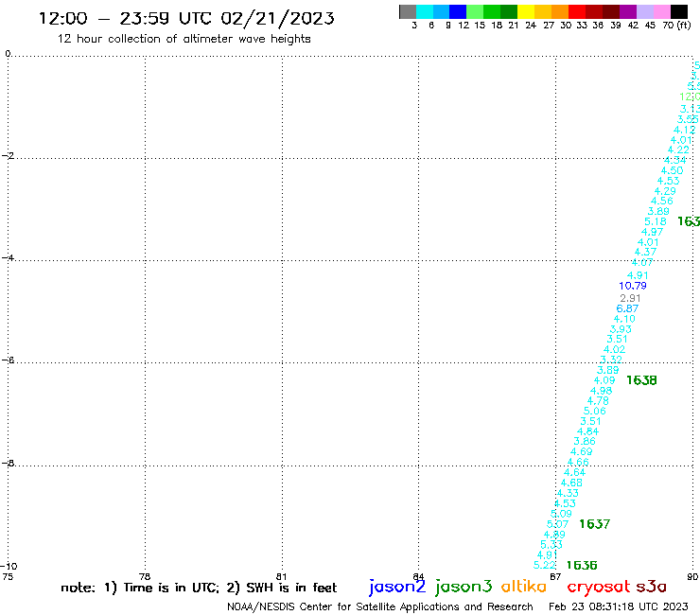Click the timestamp 'Feb 23 08:31:18 UTC 2023'
Screen dimensions: 700x615
[619, 606]
